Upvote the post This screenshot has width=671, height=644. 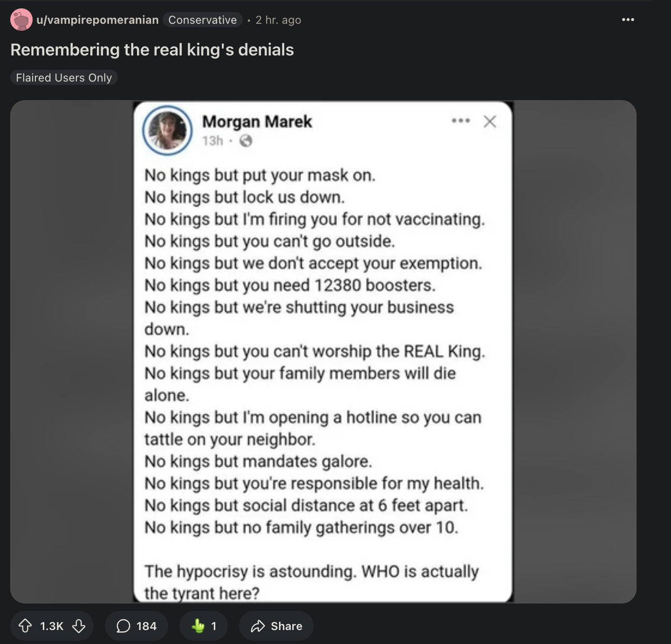pyautogui.click(x=25, y=626)
